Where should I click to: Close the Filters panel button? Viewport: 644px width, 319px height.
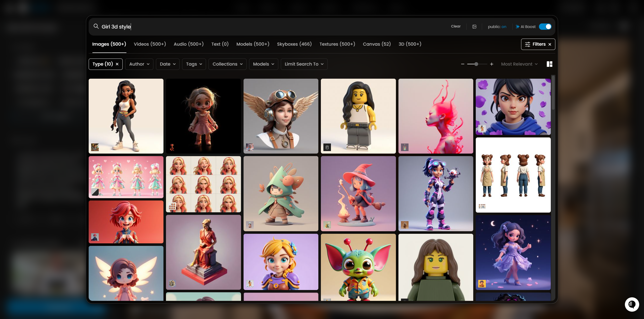click(x=550, y=44)
